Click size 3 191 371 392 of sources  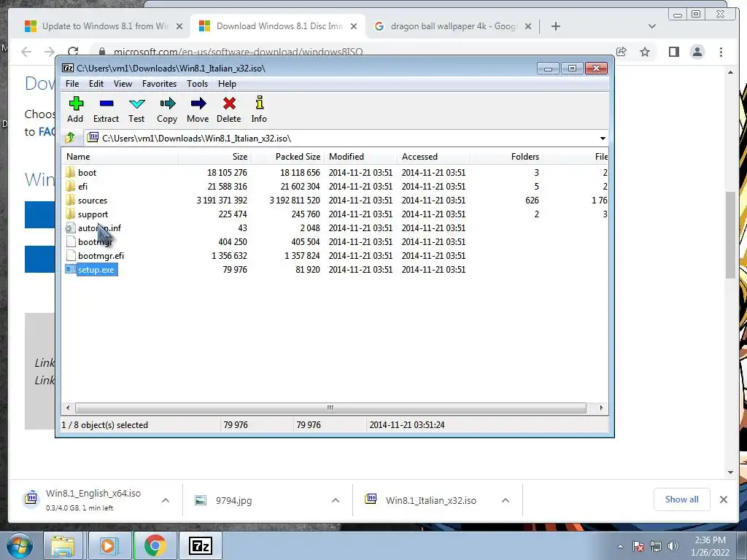click(222, 201)
